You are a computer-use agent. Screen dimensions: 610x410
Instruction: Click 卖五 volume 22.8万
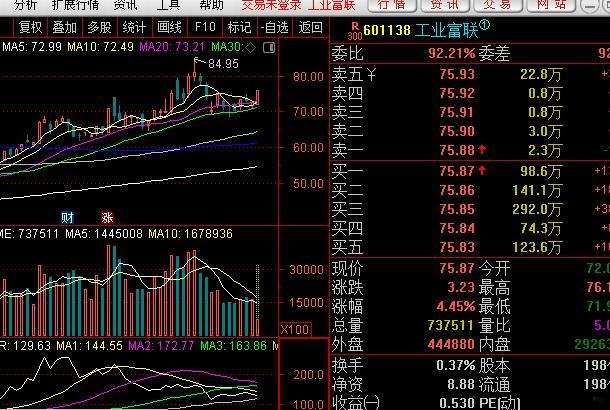click(x=541, y=74)
